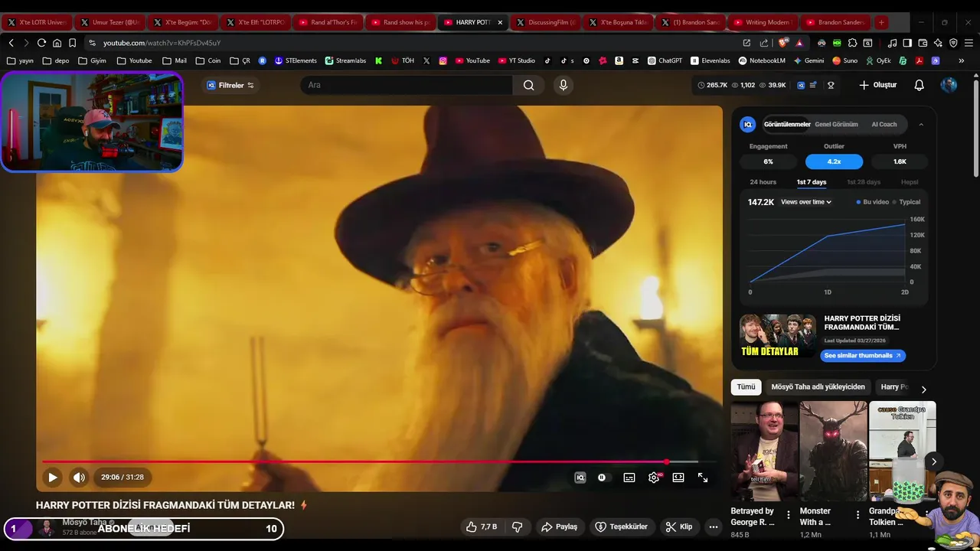Open Brave Shields lion icon
The height and width of the screenshot is (551, 980).
point(783,43)
